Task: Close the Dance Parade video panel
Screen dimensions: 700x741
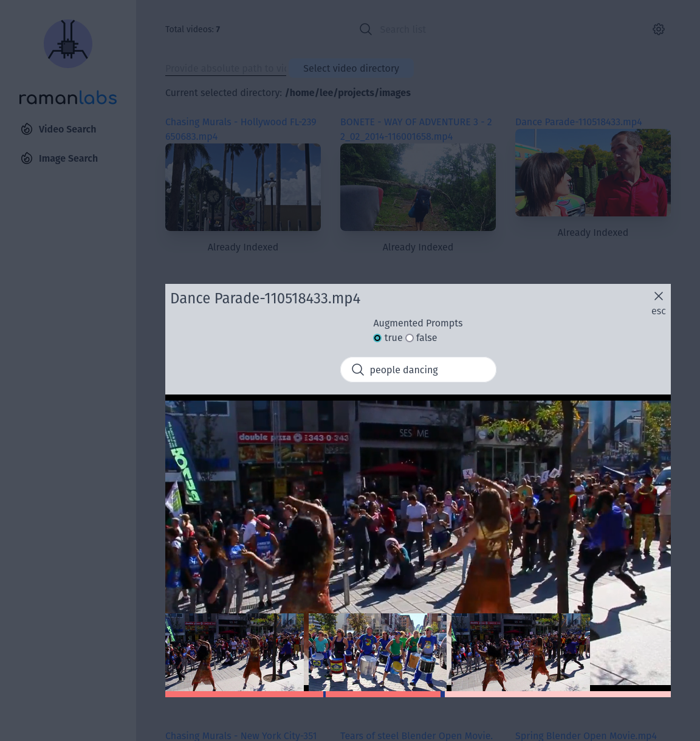Action: (x=659, y=296)
